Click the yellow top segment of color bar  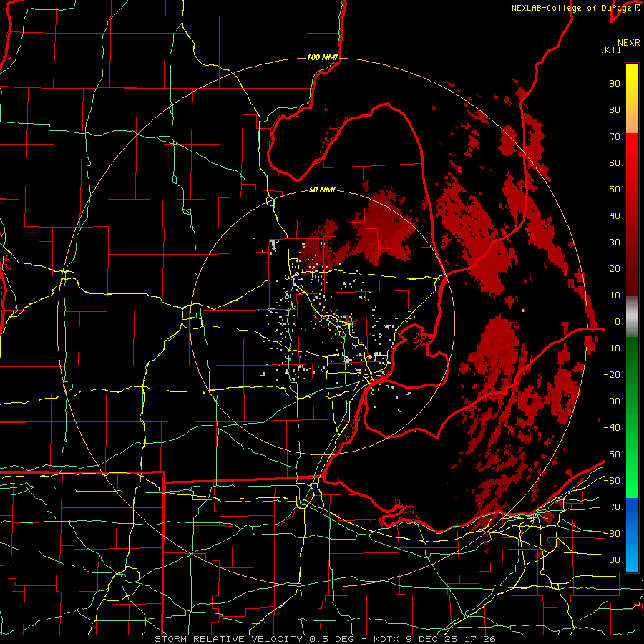click(x=632, y=99)
